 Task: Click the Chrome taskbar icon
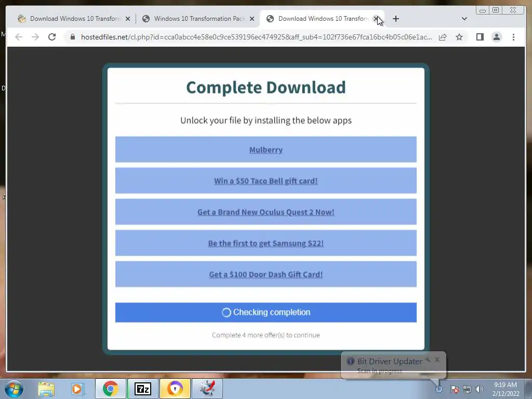coord(110,389)
